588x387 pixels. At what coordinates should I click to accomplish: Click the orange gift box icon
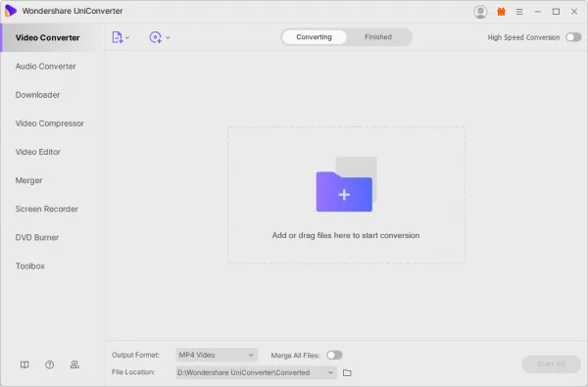point(501,12)
